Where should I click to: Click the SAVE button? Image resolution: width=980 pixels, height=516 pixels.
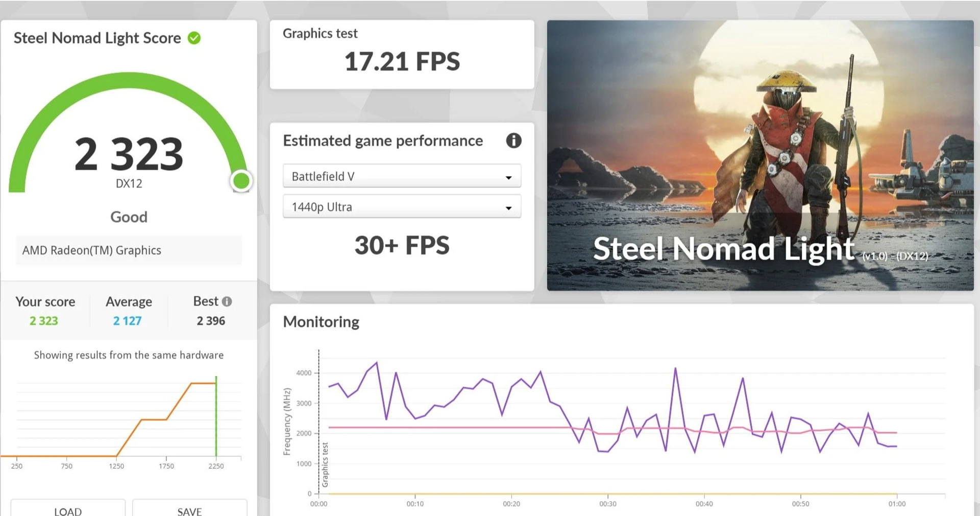point(189,509)
